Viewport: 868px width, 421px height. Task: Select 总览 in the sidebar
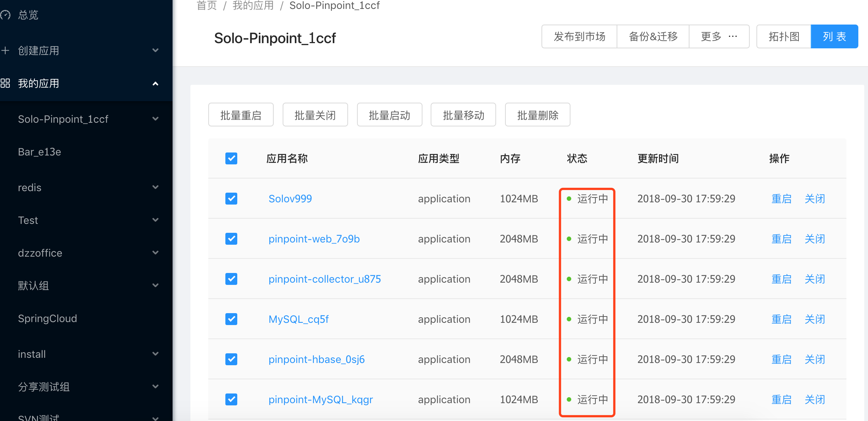[28, 15]
